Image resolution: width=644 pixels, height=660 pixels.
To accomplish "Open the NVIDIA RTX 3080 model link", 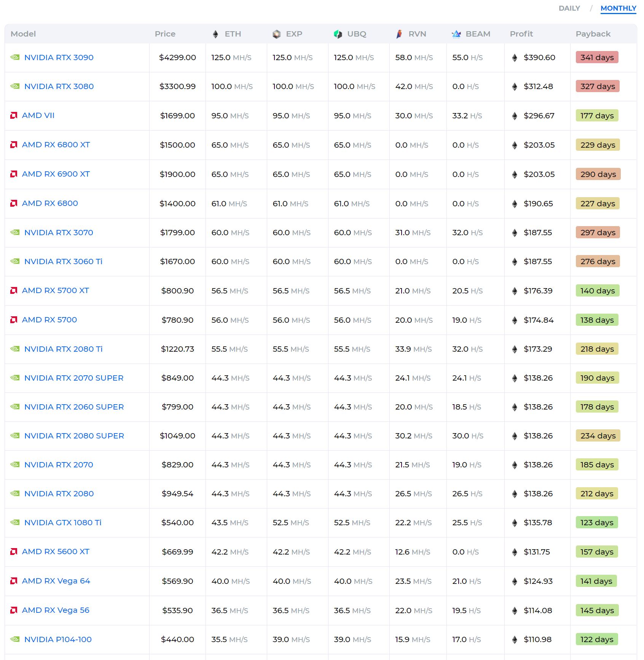I will (x=59, y=86).
